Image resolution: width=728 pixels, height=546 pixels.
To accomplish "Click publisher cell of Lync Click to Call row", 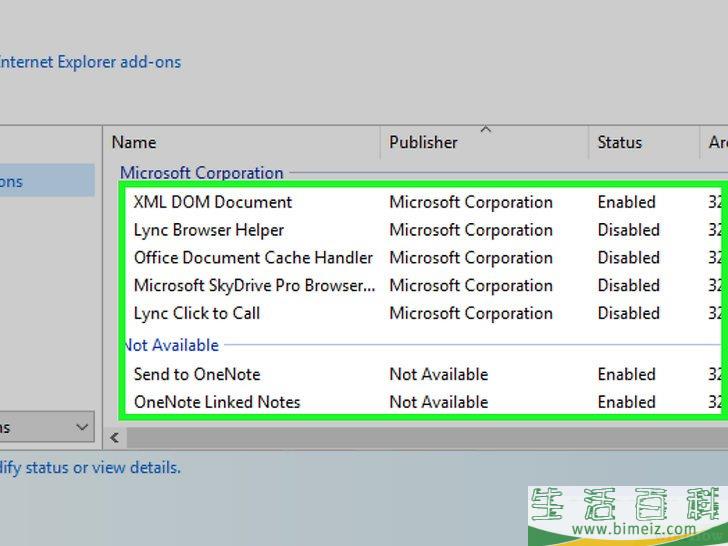I will (x=471, y=313).
